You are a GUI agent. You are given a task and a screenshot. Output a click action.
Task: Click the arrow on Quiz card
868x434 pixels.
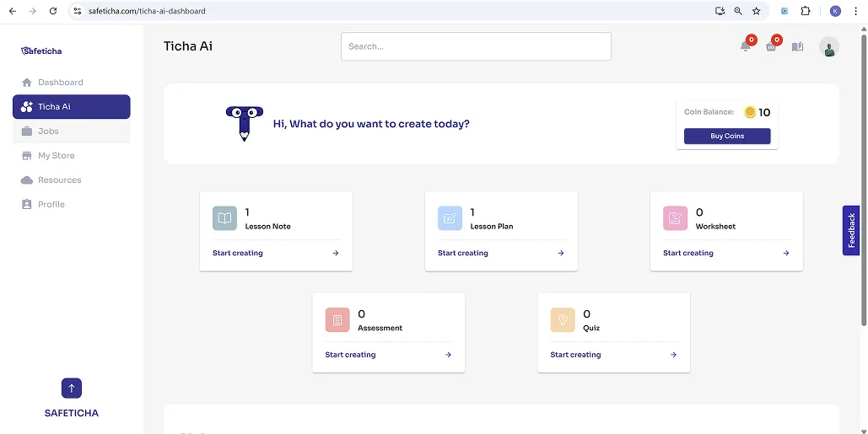(673, 355)
